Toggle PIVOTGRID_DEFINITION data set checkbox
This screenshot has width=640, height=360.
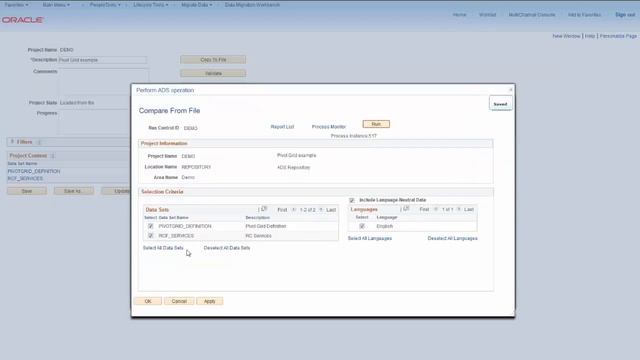click(151, 226)
